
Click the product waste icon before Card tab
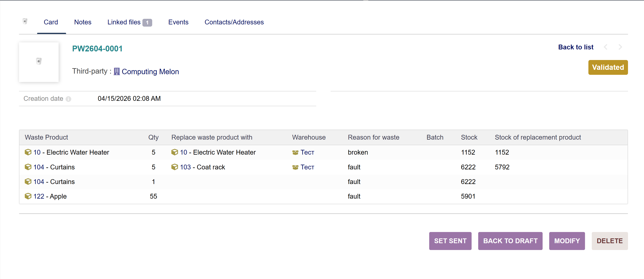(25, 22)
